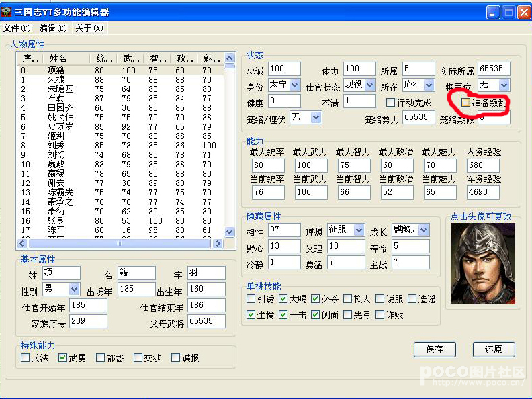Open the 成长 dropdown
532x399 pixels.
[x=423, y=230]
